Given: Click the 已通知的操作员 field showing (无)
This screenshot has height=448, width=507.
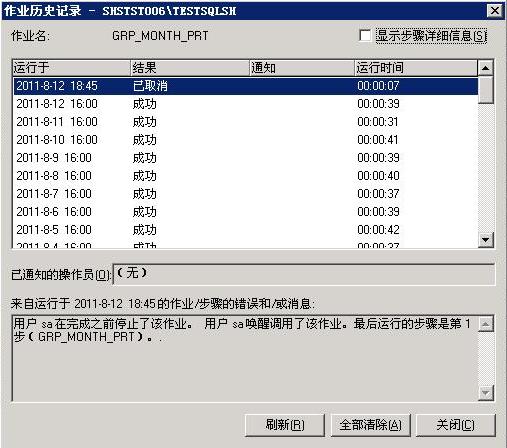Looking at the screenshot, I should click(304, 274).
